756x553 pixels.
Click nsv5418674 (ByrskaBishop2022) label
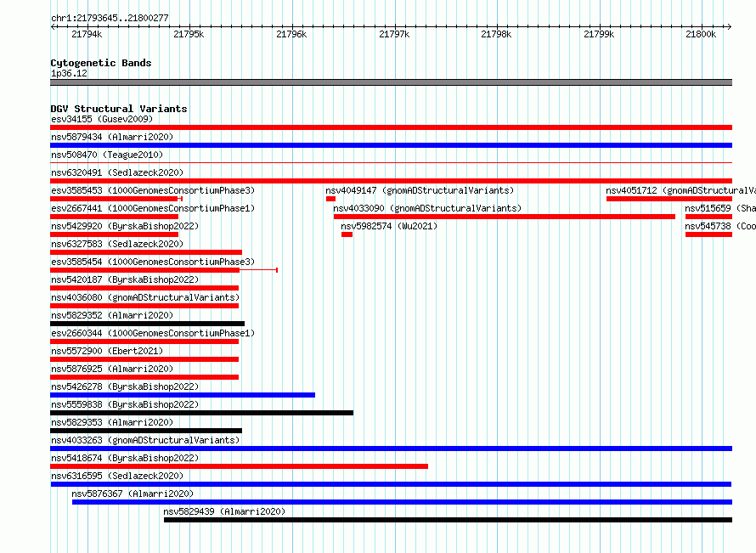[x=125, y=458]
